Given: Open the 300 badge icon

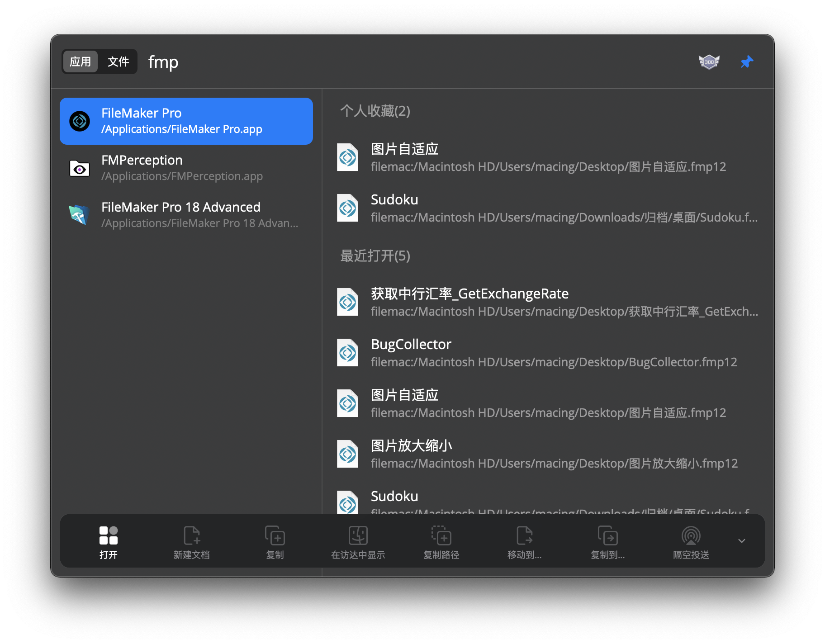Looking at the screenshot, I should tap(709, 62).
